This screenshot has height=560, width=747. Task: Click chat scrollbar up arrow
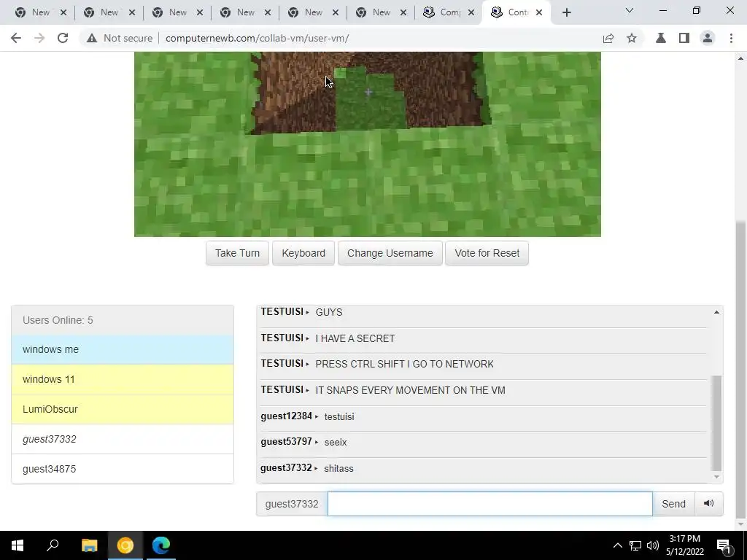click(x=716, y=312)
